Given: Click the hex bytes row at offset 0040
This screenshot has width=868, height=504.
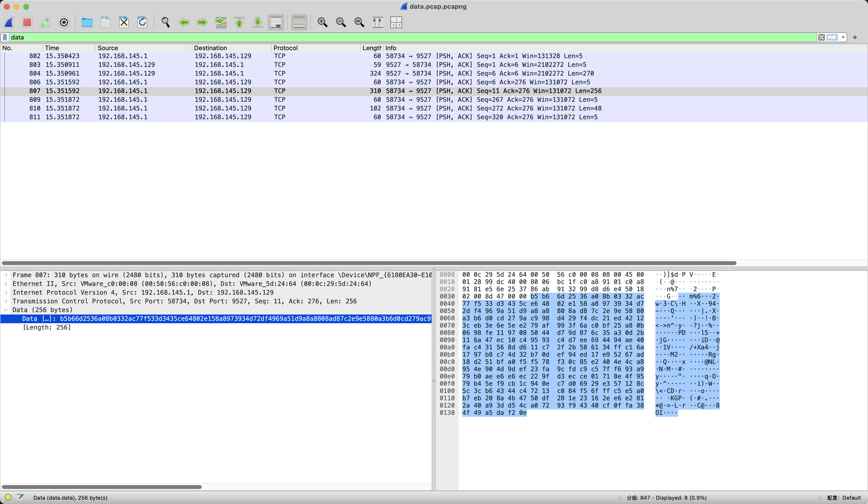Looking at the screenshot, I should 553,304.
